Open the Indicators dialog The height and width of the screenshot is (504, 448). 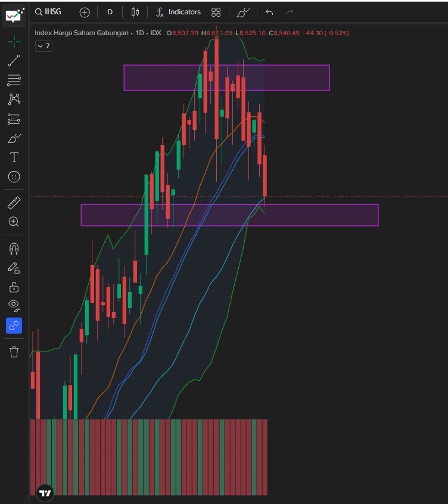click(x=178, y=13)
